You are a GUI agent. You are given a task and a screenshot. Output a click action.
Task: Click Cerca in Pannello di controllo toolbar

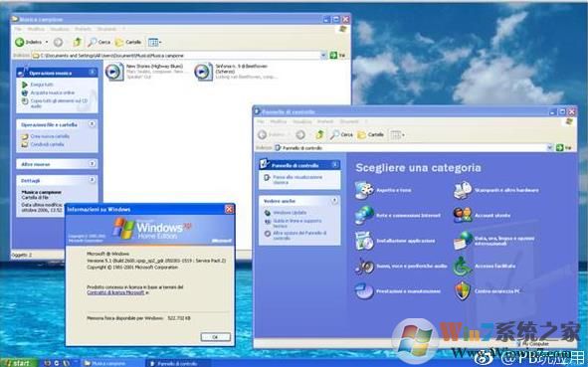pos(341,134)
